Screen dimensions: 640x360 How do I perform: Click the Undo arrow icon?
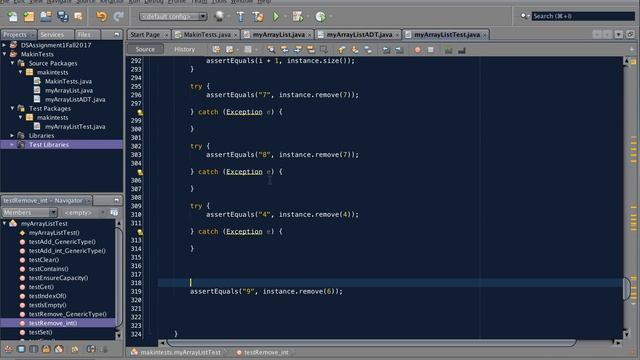pos(101,16)
